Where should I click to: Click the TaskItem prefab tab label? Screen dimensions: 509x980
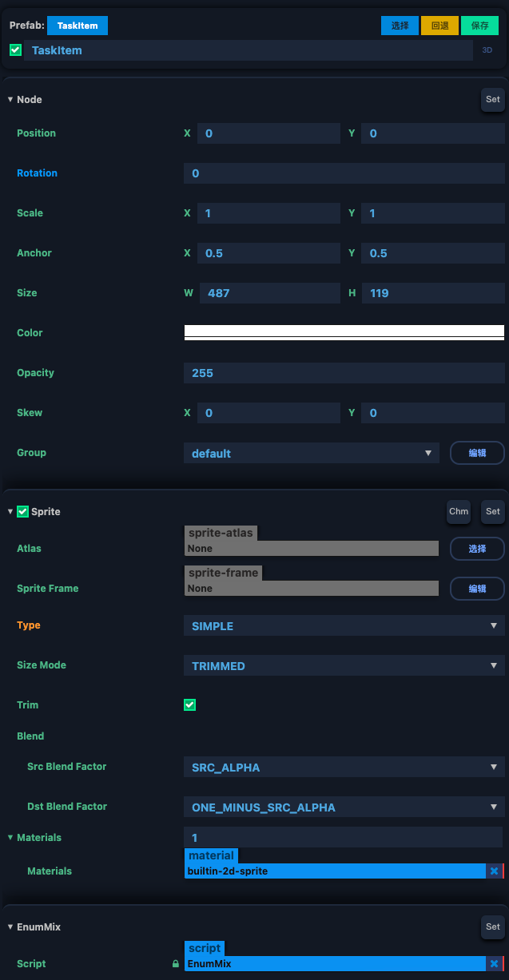click(x=78, y=26)
